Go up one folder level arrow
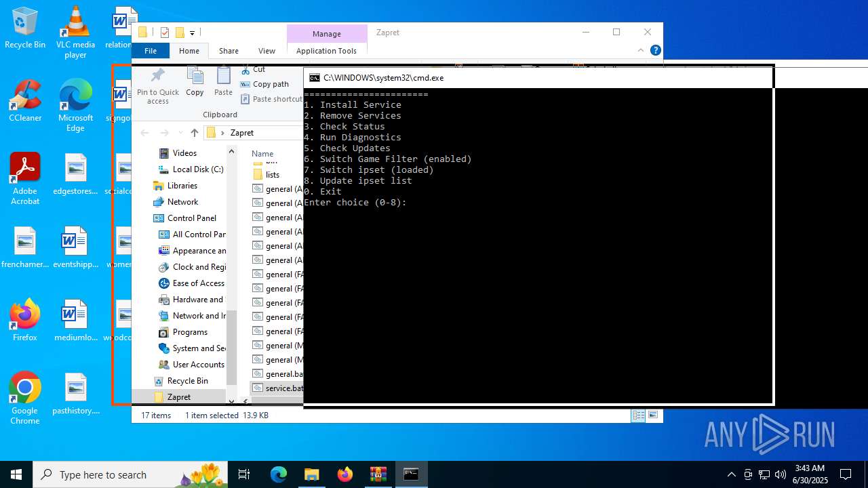 195,133
